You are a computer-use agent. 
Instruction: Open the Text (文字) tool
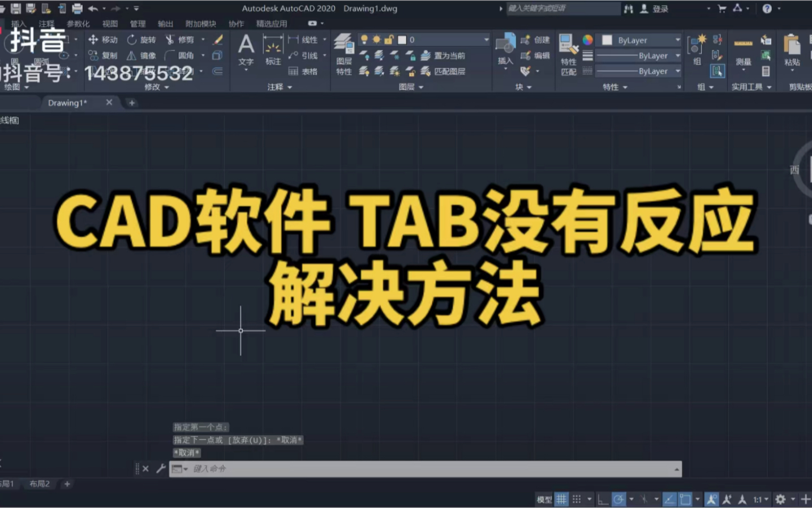coord(246,51)
